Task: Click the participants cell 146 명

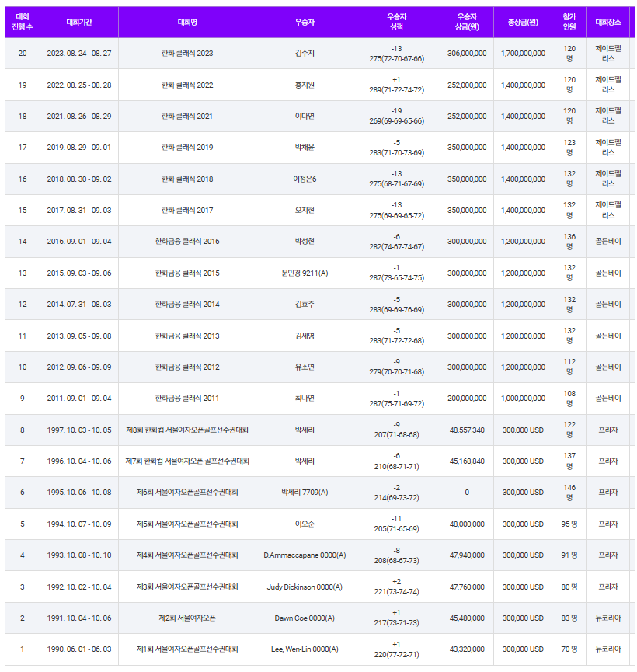Action: [x=569, y=493]
